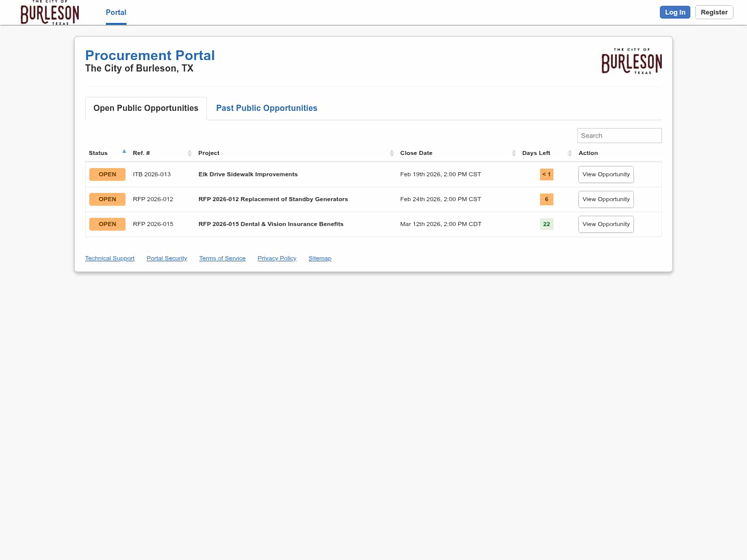Screen dimensions: 747x560
Task: Switch to the Past Public Opportunities tab
Action: point(267,108)
